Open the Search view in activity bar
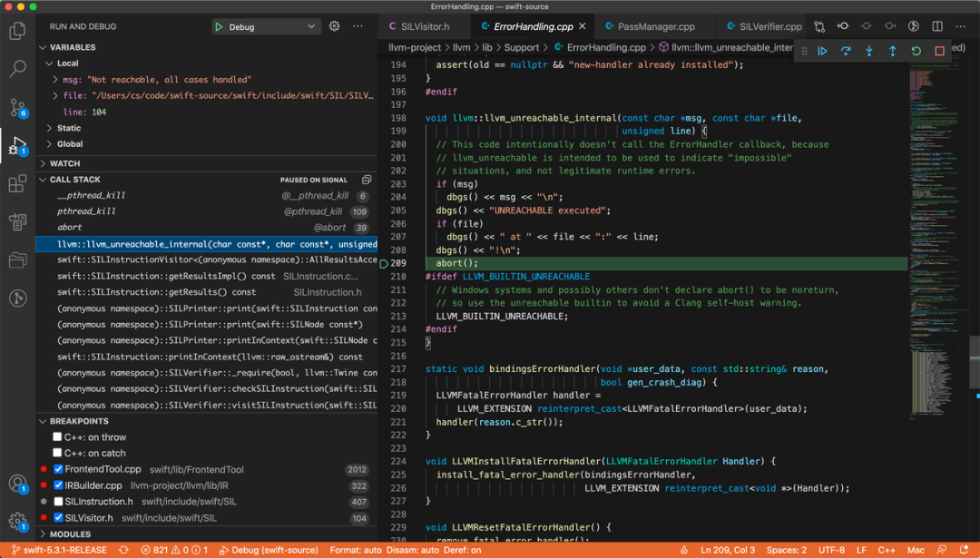The image size is (980, 558). (17, 68)
